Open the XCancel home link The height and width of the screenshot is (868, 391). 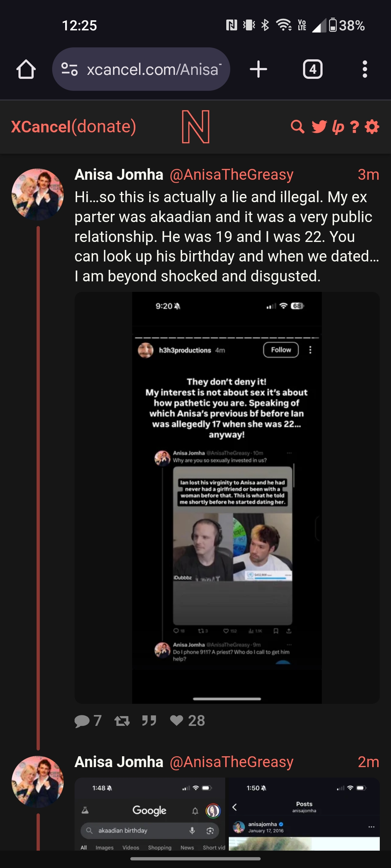coord(41,127)
